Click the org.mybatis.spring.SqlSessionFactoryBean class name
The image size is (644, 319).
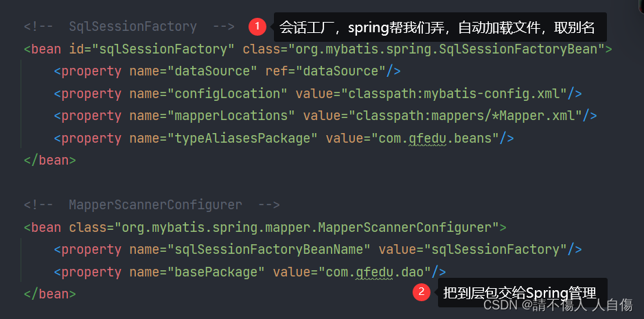[443, 49]
